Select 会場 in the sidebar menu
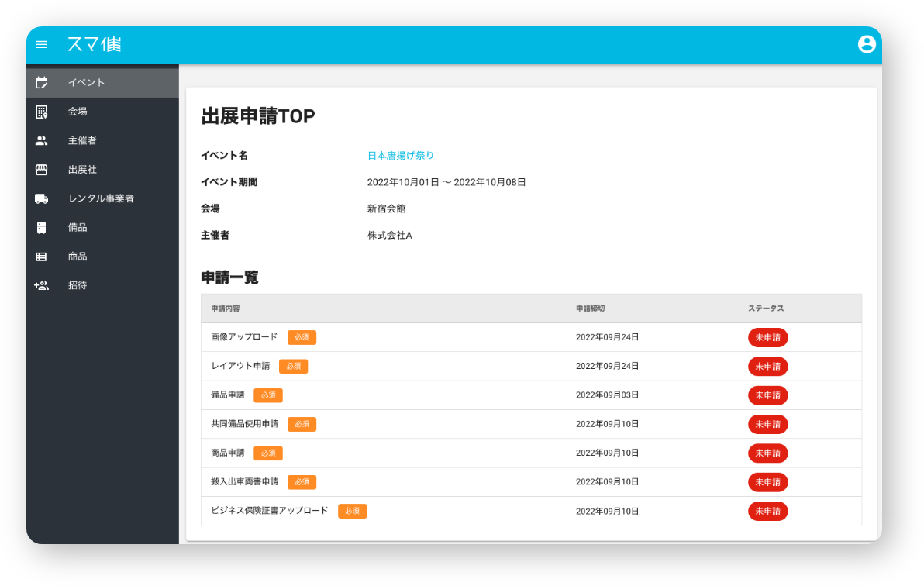Viewport: 924px width, 586px height. 78,112
